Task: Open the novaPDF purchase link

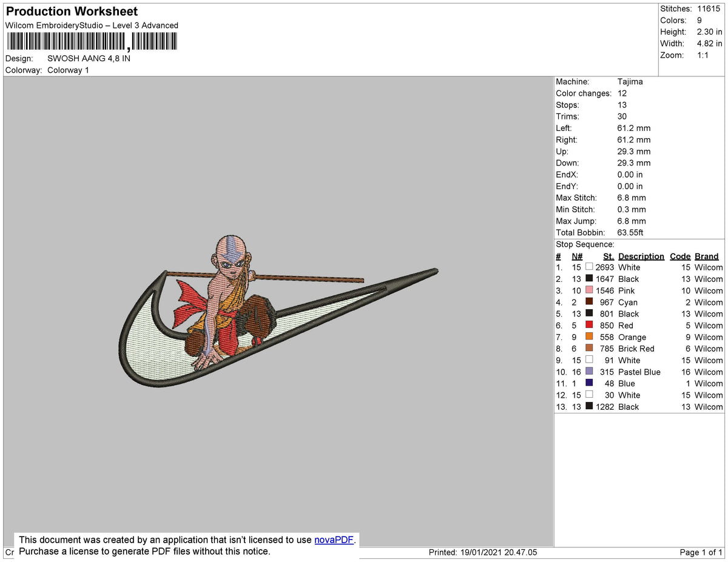Action: click(x=333, y=540)
